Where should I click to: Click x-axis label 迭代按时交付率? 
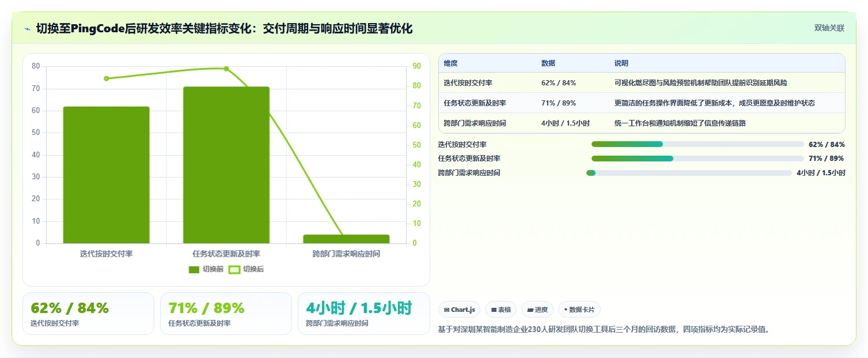tap(106, 254)
